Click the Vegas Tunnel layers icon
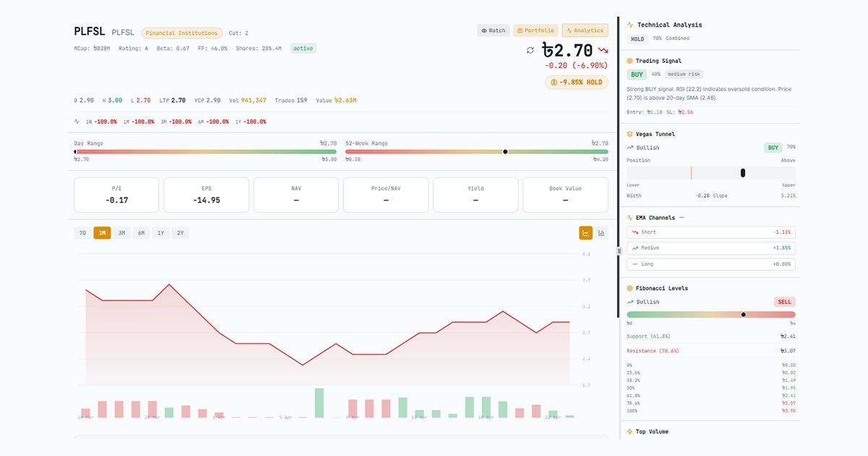Viewport: 868px width, 456px height. [630, 134]
